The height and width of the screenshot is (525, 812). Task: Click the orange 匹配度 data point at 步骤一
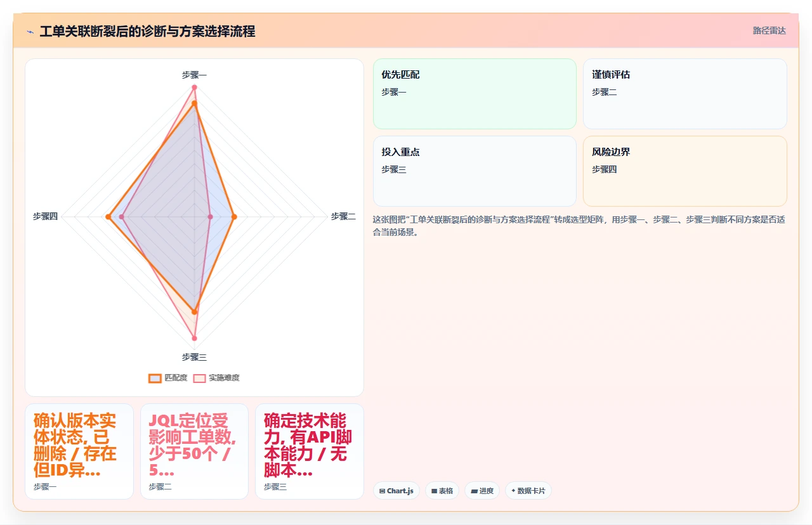click(x=194, y=103)
